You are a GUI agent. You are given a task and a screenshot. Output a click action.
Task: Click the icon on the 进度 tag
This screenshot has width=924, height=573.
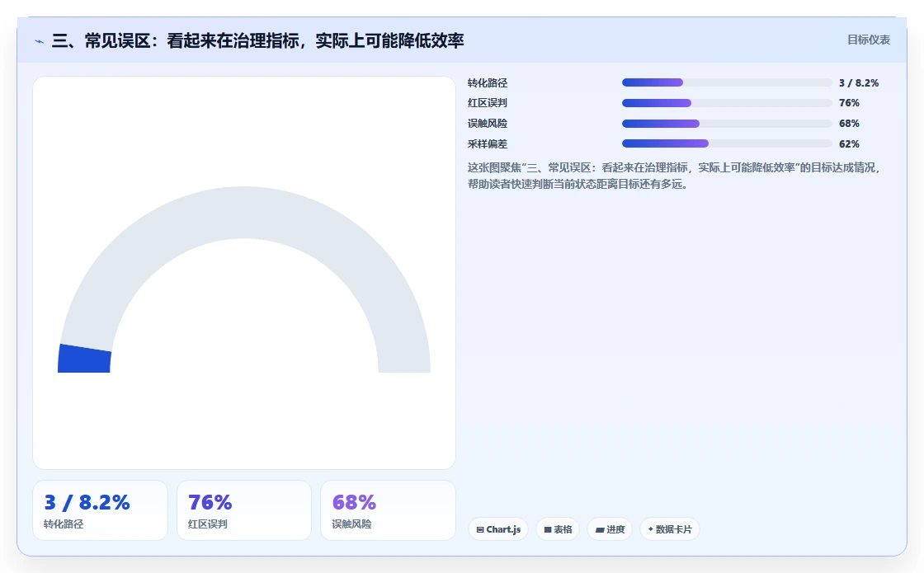[599, 530]
